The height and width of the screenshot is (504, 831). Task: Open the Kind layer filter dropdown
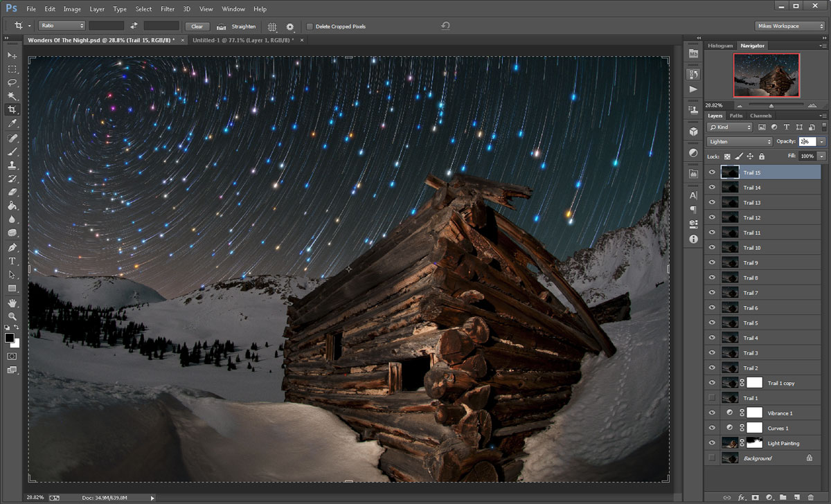click(730, 127)
